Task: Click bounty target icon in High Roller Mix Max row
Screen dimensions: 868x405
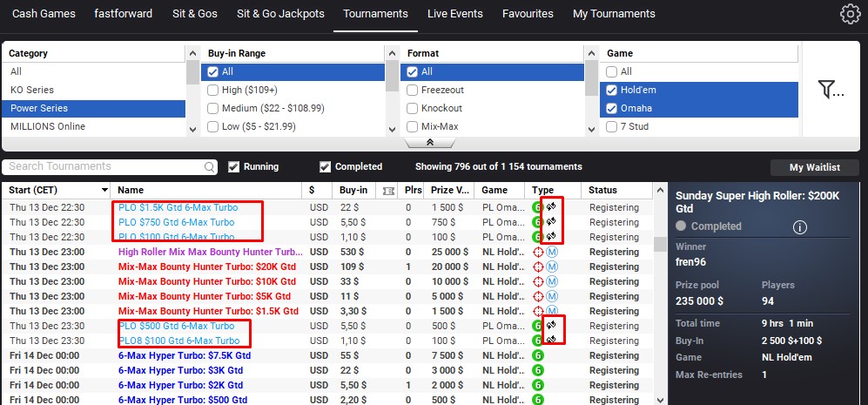Action: 538,252
